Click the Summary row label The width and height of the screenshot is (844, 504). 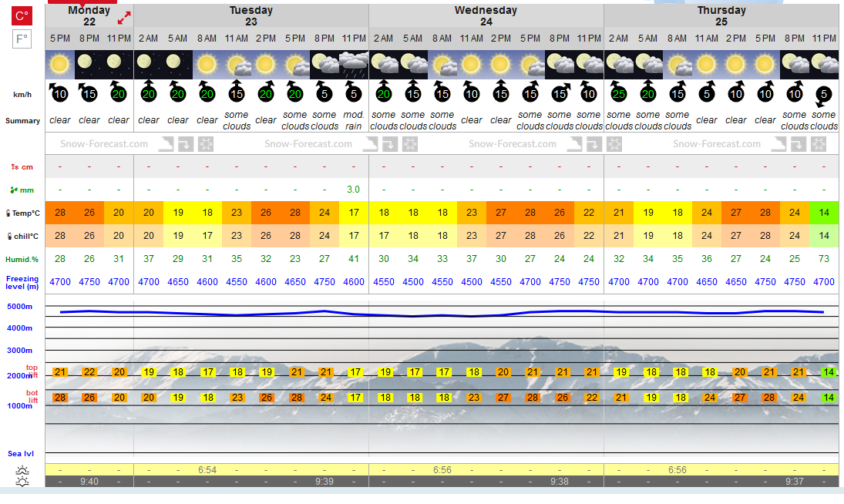(22, 121)
